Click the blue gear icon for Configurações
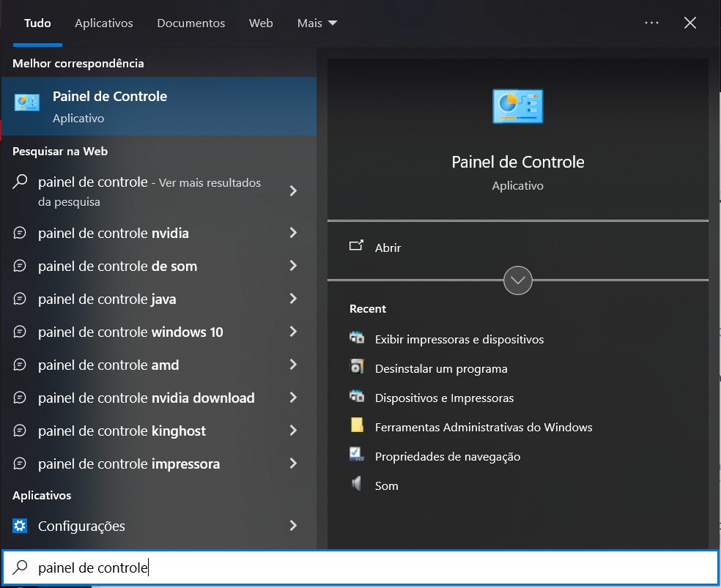The width and height of the screenshot is (721, 588). coord(20,526)
